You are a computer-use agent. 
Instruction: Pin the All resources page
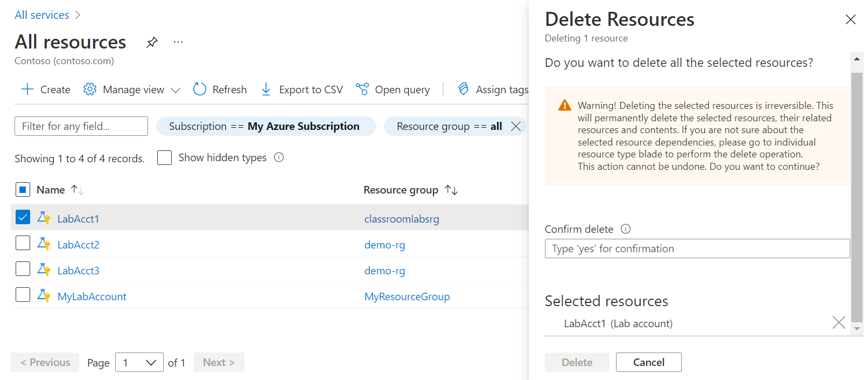pos(152,42)
